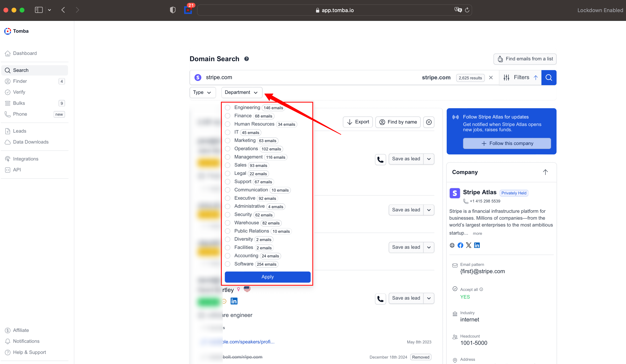Image resolution: width=626 pixels, height=364 pixels.
Task: Click Apply in the department filter
Action: (268, 277)
